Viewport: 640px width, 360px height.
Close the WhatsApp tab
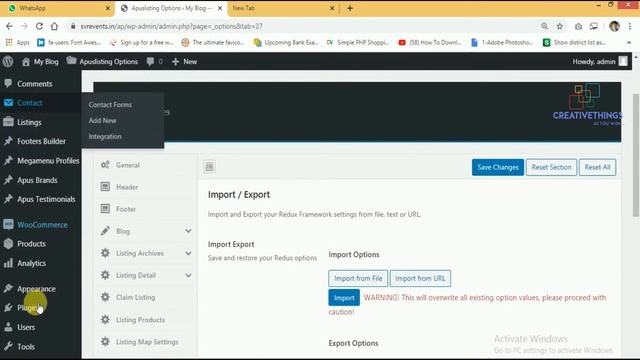(108, 8)
